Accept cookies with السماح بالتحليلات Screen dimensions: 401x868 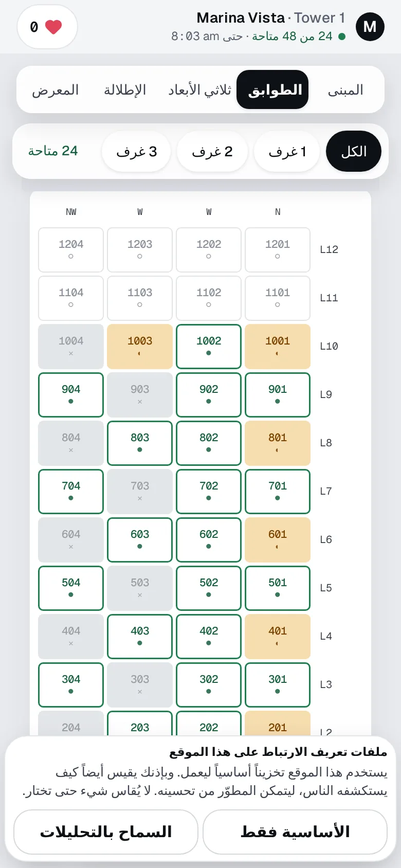106,831
